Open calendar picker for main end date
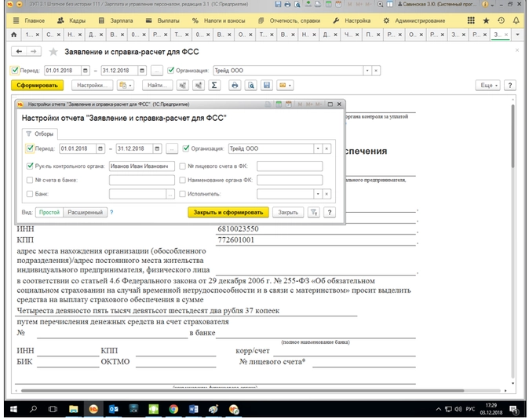 pos(142,71)
